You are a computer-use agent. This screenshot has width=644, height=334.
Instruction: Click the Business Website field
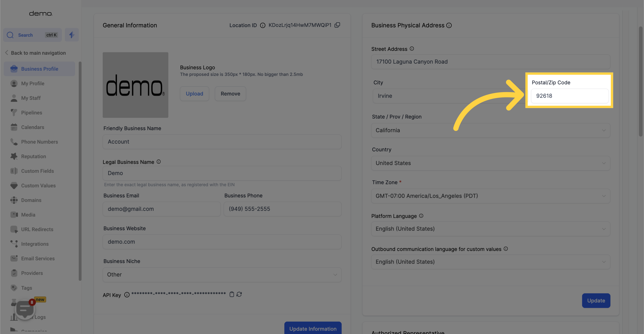[222, 242]
